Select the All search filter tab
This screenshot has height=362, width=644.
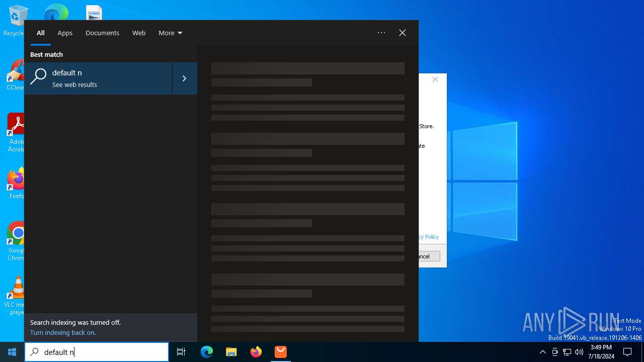[x=41, y=33]
